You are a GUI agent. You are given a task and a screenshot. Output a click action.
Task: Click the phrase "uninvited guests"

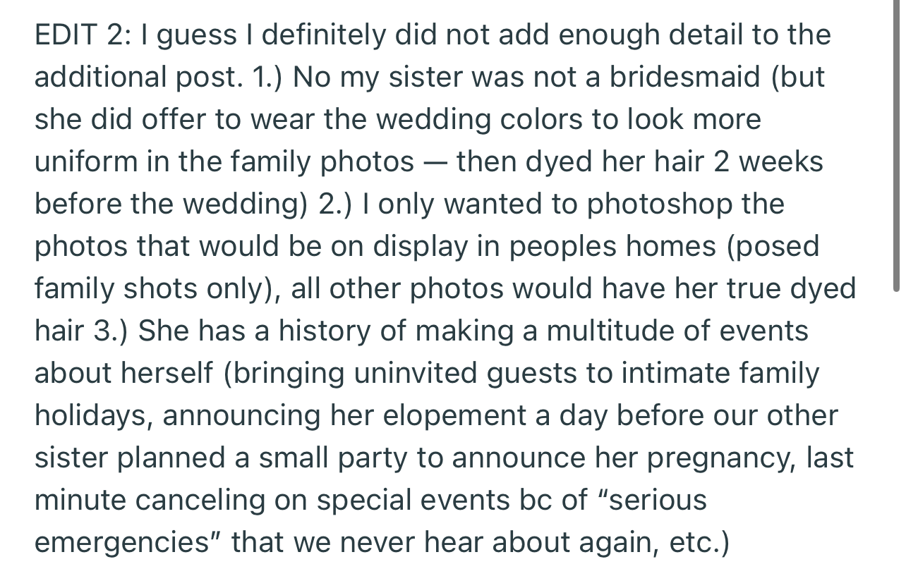point(466,373)
